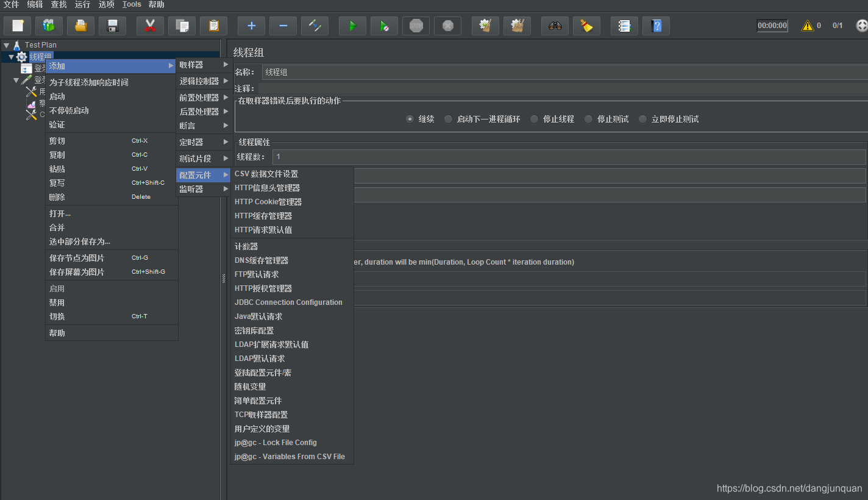Collapse the 线程组 tree node arrow
This screenshot has width=868, height=500.
pos(11,57)
